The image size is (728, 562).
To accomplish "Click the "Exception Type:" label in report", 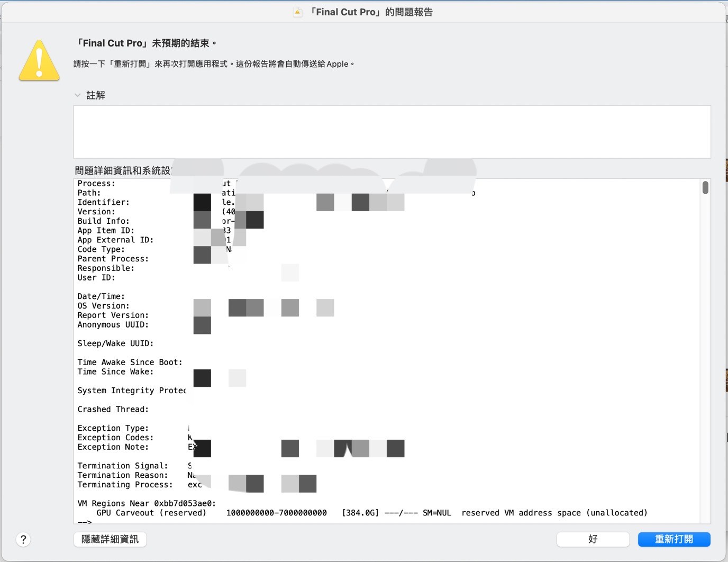I will (113, 428).
